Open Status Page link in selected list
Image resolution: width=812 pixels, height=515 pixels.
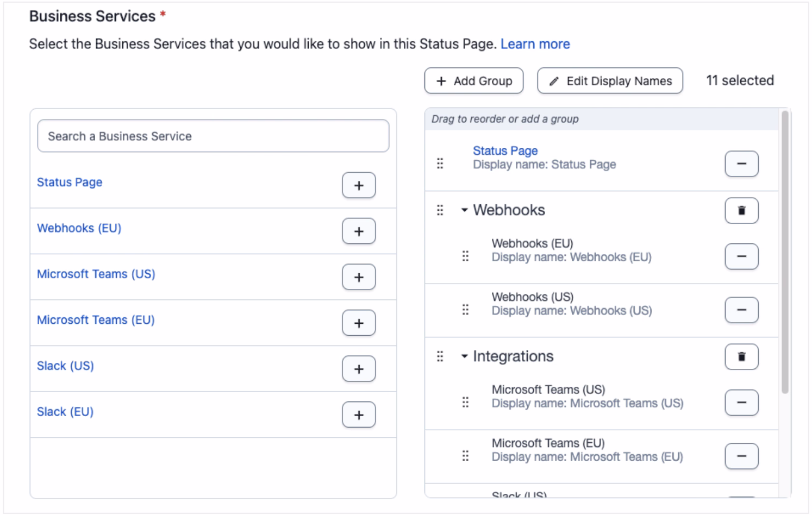coord(505,151)
